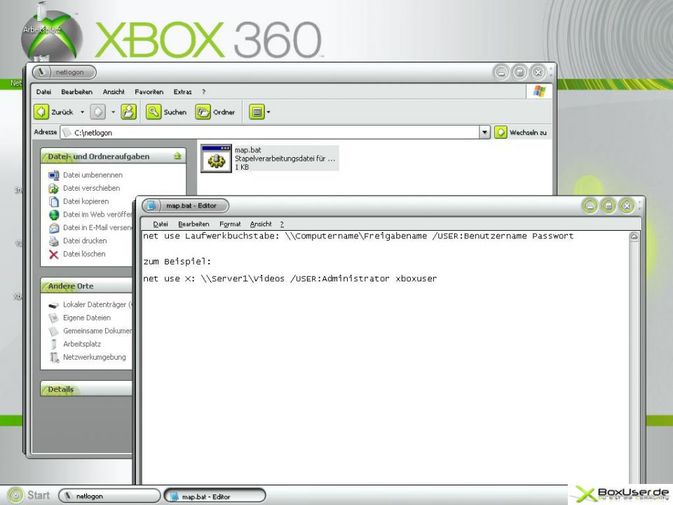
Task: Click the Datei in E-Mail versenden icon
Action: [x=54, y=228]
